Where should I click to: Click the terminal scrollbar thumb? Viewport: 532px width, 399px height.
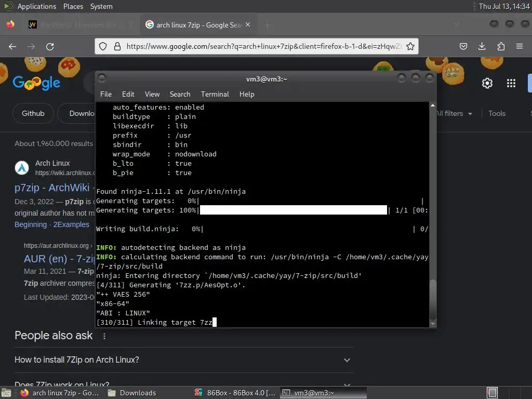click(433, 299)
